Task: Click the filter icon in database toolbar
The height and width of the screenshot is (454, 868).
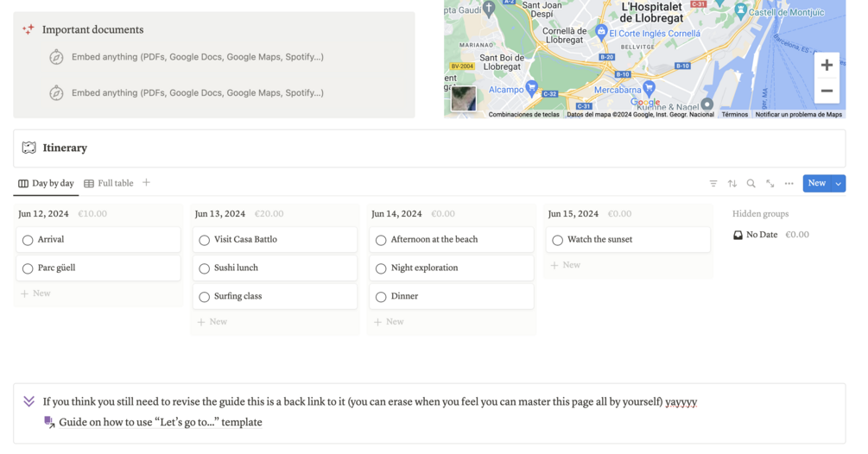Action: (713, 184)
